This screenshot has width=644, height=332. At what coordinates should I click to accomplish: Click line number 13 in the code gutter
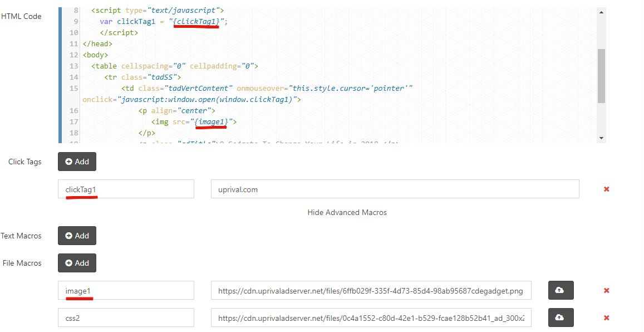click(73, 66)
